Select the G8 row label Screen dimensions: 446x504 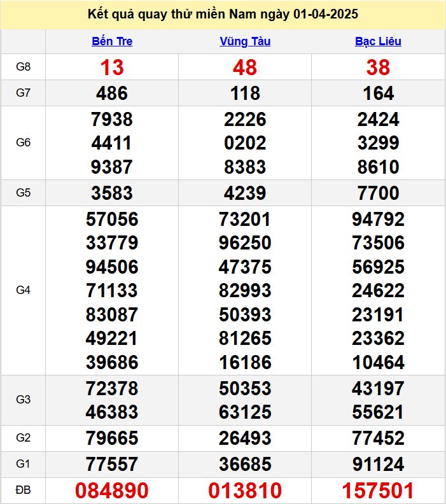point(23,67)
